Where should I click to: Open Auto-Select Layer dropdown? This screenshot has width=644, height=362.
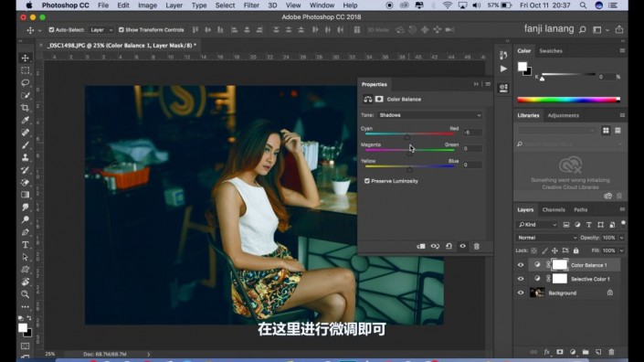(101, 30)
